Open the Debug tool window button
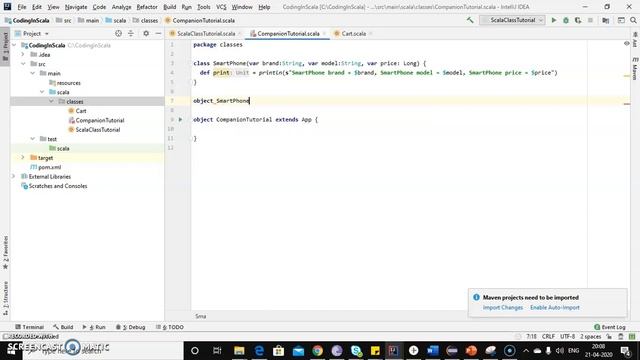 coord(130,327)
